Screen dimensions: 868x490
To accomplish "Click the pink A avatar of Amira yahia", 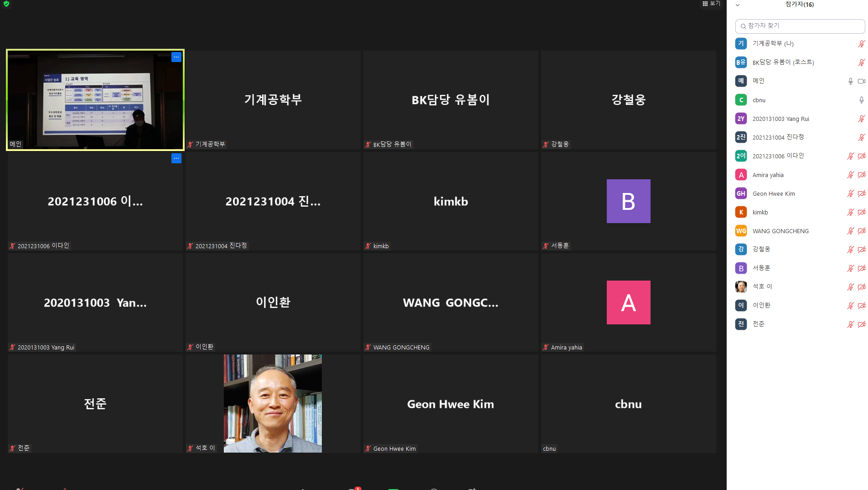I will [628, 302].
